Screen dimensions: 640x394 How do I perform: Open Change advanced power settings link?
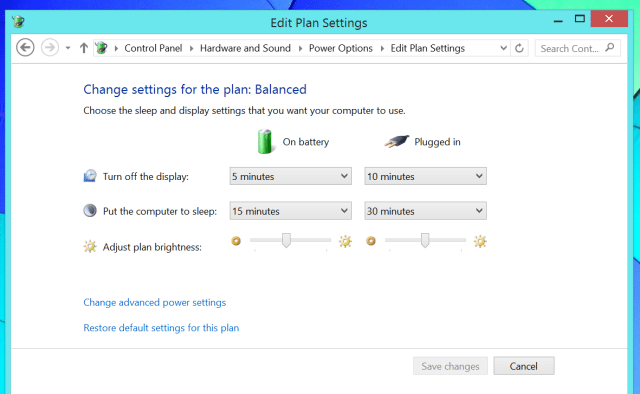(x=155, y=303)
